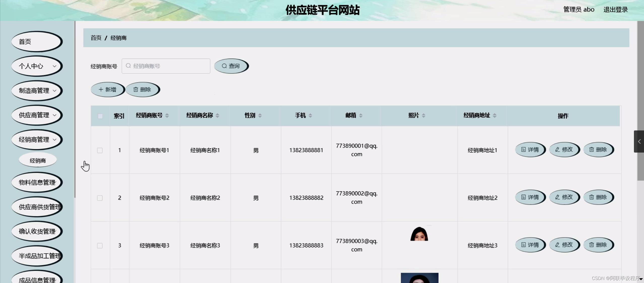
Task: Open the 供应商管理 menu section
Action: point(37,115)
